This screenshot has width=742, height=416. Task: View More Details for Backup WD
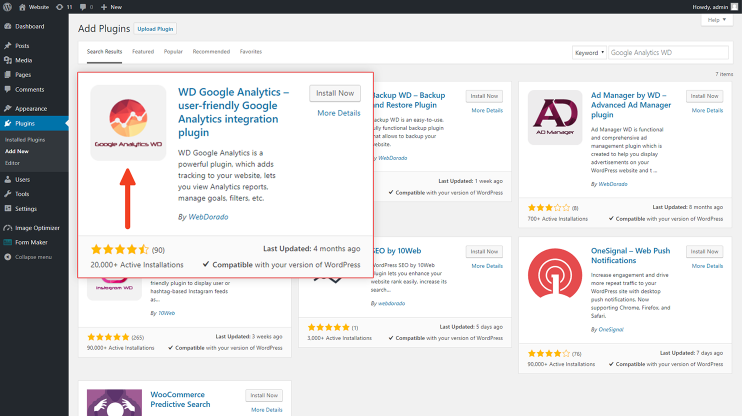click(x=487, y=110)
